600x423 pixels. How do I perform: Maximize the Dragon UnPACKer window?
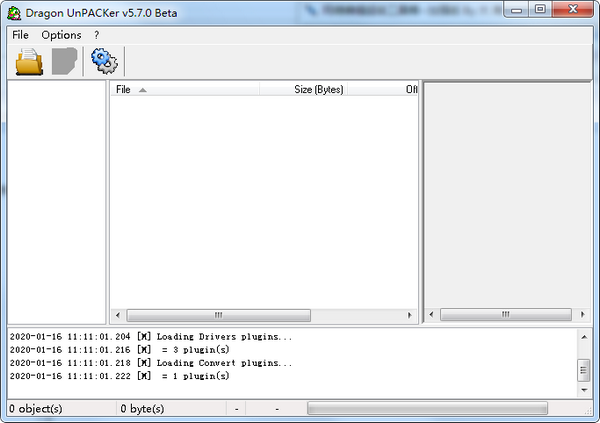click(x=540, y=10)
